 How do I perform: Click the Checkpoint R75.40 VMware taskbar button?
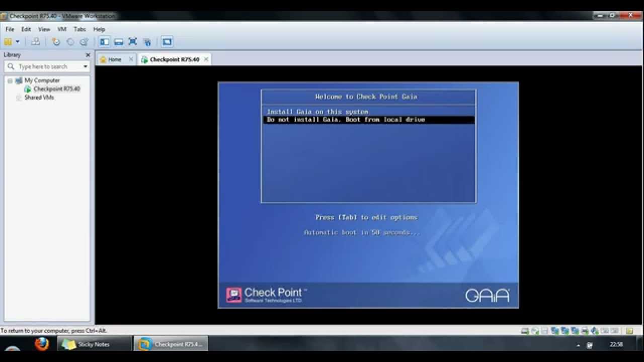[171, 344]
